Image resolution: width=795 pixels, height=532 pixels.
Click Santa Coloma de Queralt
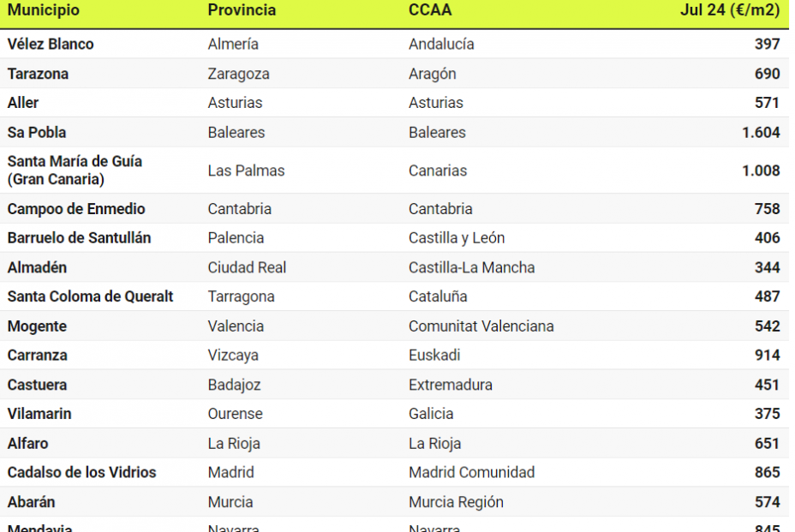point(90,296)
